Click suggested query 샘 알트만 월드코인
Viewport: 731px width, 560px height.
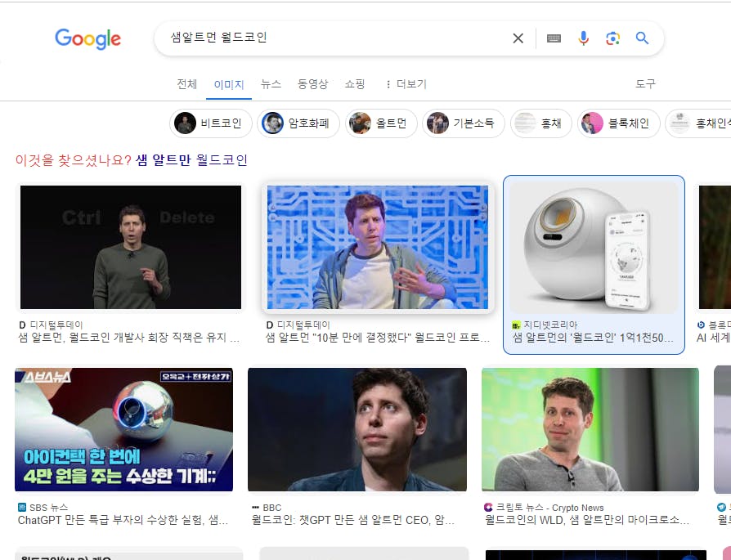coord(191,160)
